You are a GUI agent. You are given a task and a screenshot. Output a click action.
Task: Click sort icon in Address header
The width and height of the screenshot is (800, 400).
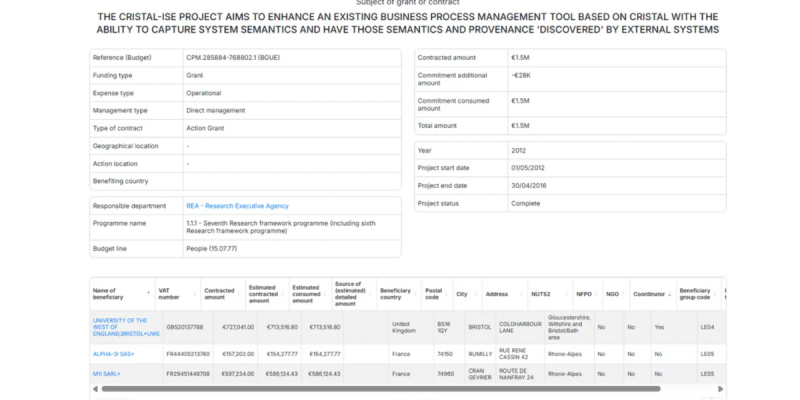pyautogui.click(x=521, y=294)
